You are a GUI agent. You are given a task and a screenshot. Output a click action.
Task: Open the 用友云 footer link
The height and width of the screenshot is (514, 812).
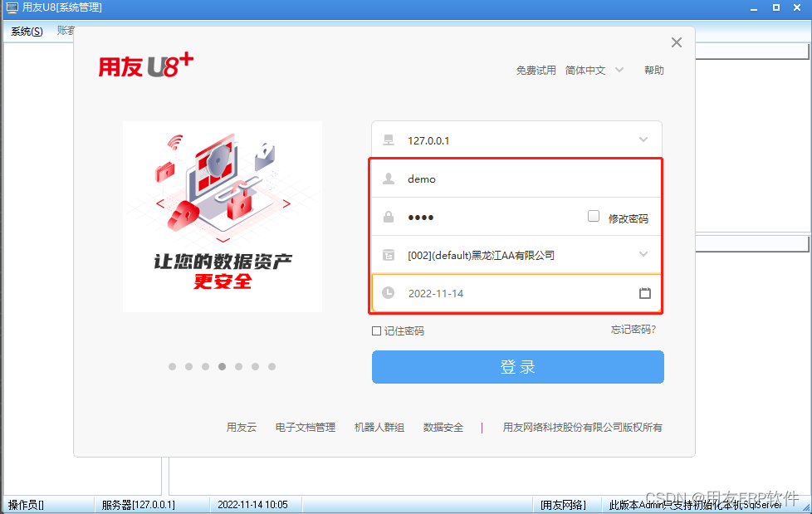pos(242,428)
